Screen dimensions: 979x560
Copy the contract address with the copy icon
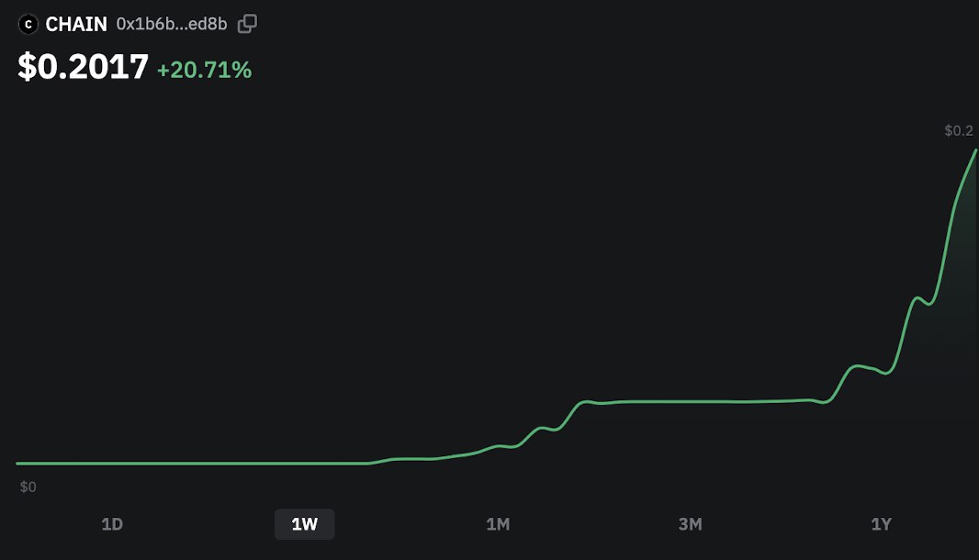(247, 24)
